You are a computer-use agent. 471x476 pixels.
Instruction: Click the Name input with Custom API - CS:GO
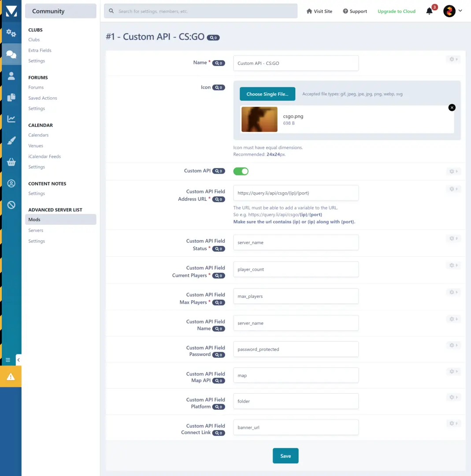pyautogui.click(x=296, y=63)
